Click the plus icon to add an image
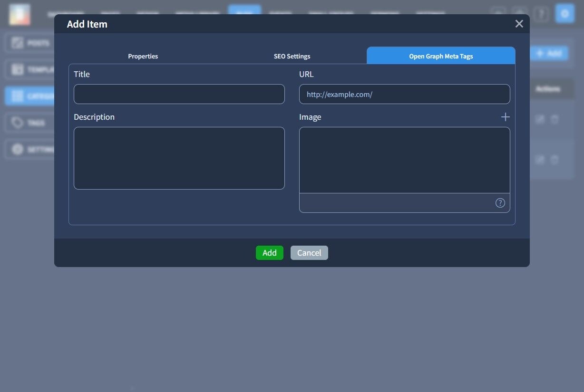This screenshot has width=584, height=392. point(505,117)
